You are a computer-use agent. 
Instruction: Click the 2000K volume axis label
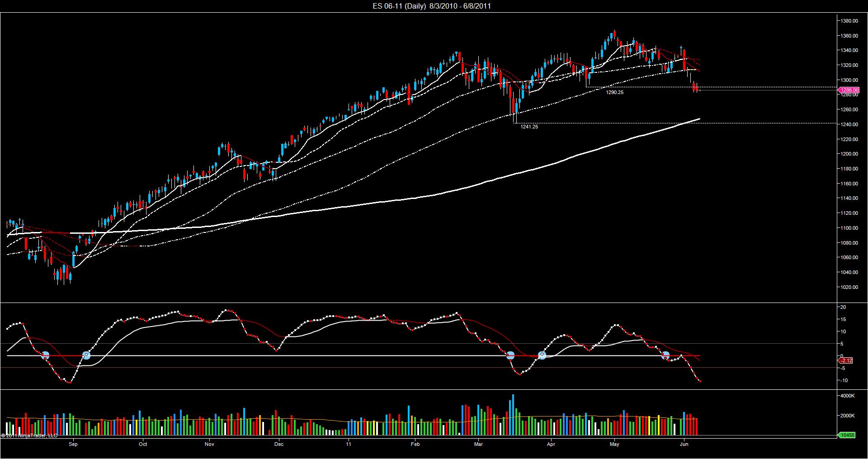pos(848,416)
